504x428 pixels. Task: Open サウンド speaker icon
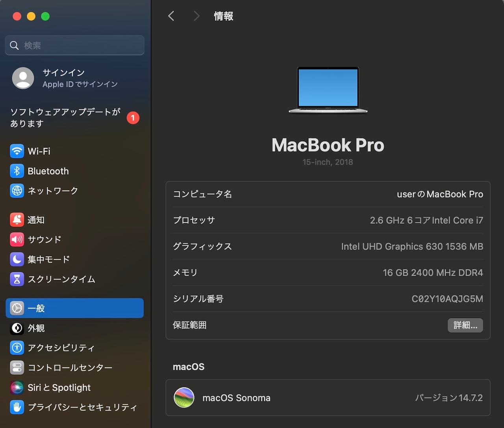click(x=17, y=239)
